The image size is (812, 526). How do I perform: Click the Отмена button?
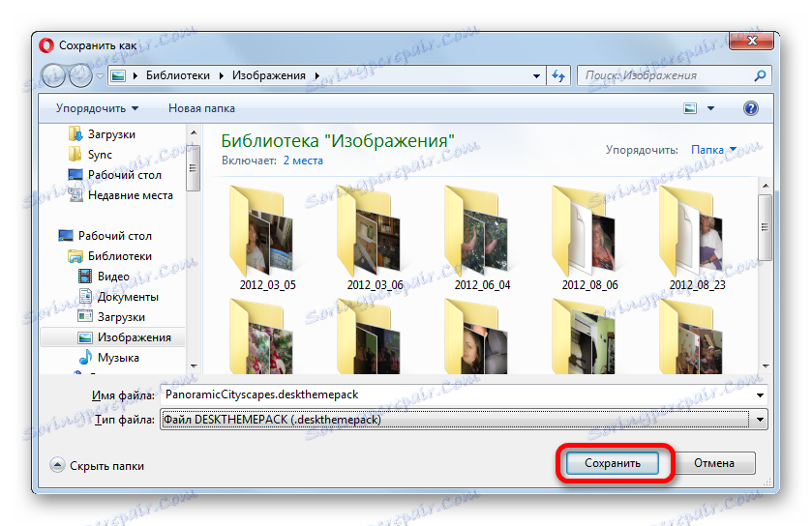click(x=713, y=463)
